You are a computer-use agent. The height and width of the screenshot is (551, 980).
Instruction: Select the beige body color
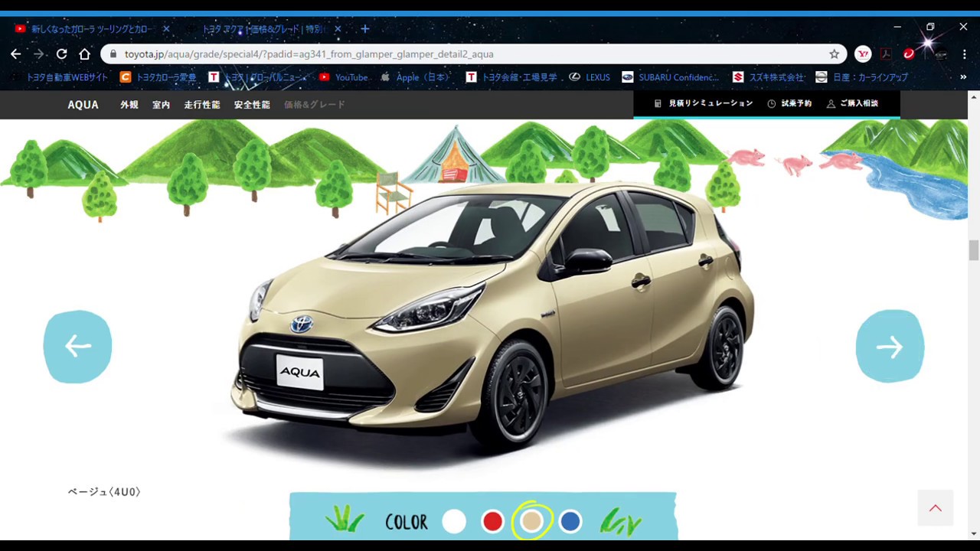click(x=532, y=522)
